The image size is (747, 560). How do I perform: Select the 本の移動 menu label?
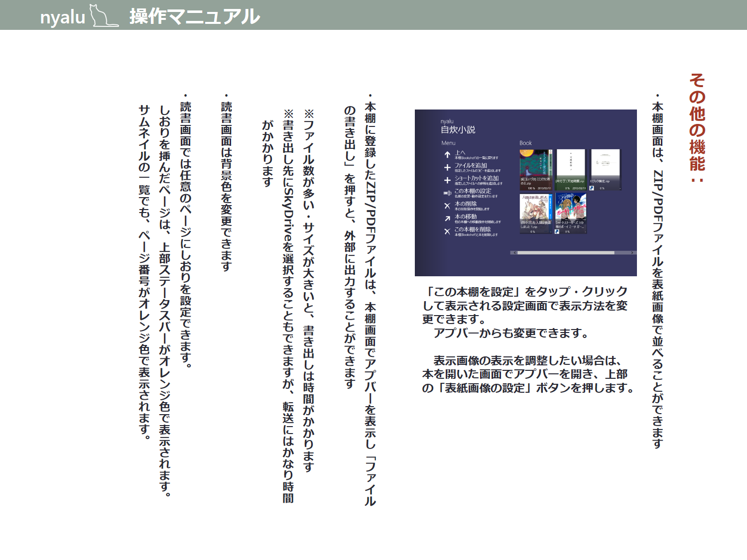[x=466, y=217]
